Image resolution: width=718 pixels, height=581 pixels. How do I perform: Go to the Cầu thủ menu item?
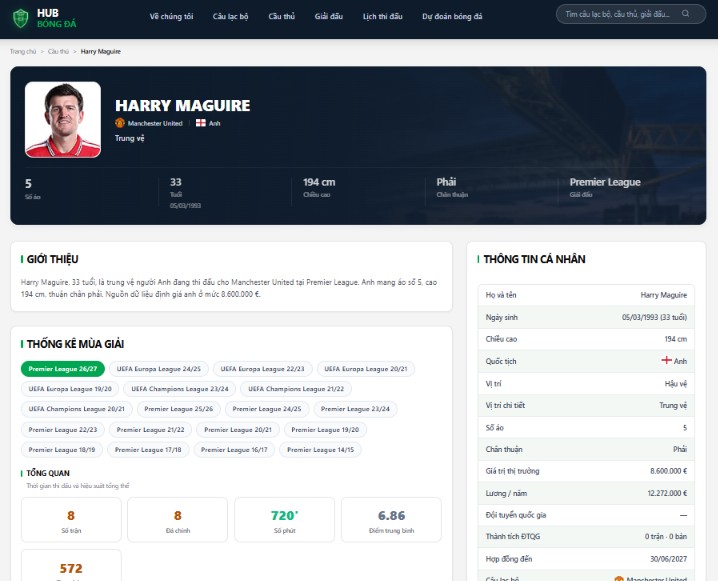click(x=282, y=16)
